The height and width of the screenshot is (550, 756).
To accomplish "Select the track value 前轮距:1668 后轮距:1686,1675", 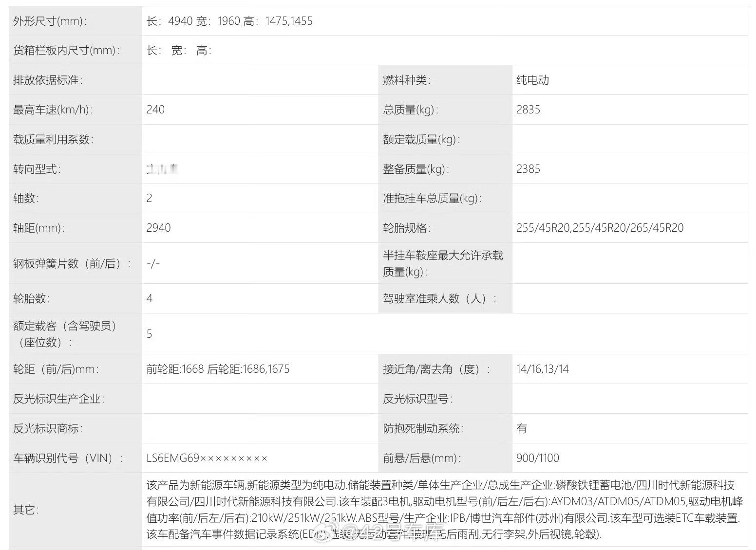I will [218, 369].
